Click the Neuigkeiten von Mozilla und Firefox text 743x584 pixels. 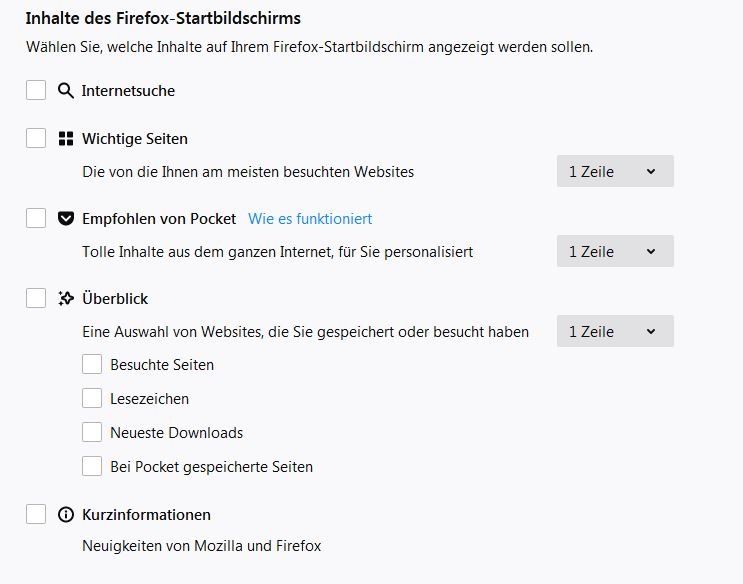(201, 546)
